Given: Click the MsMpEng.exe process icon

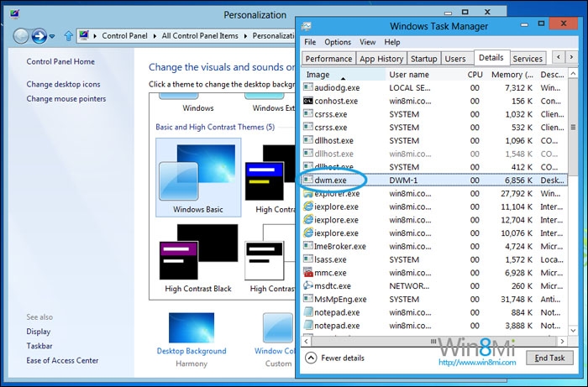Looking at the screenshot, I should [x=308, y=299].
